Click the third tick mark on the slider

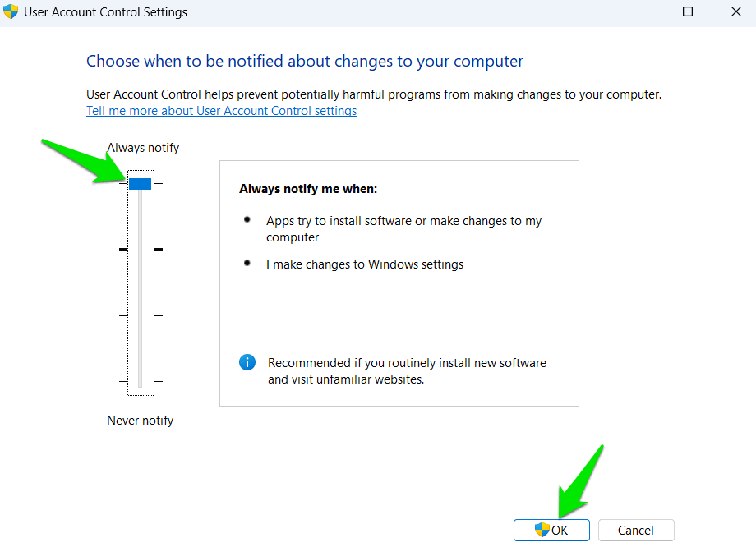point(123,314)
